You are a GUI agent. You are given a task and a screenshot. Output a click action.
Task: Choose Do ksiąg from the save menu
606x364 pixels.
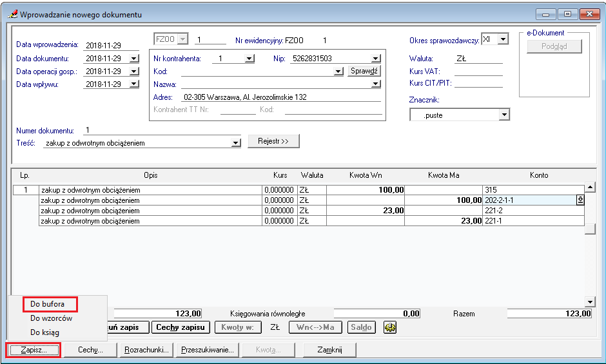(x=45, y=332)
